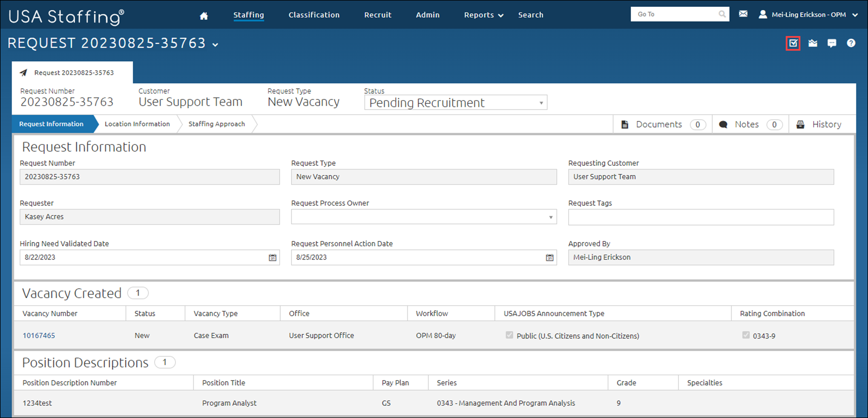Open the Recruit menu
This screenshot has height=418, width=868.
click(x=378, y=15)
